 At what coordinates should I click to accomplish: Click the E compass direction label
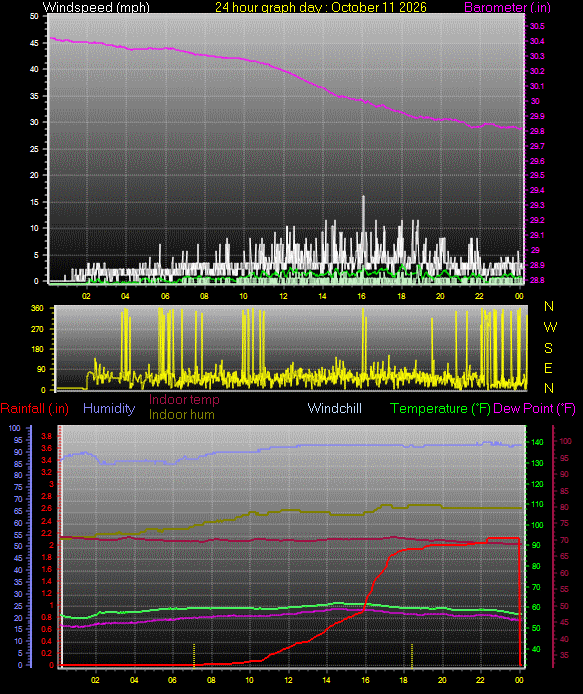(x=548, y=368)
